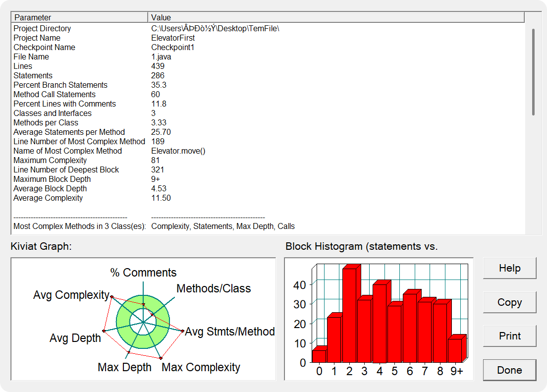Click the Parameter column header
Screen dimensions: 547x392
click(x=80, y=17)
